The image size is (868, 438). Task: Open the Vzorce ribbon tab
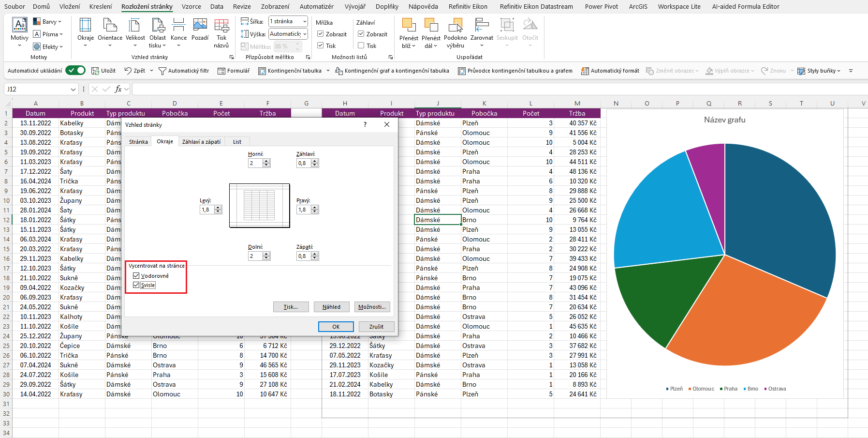pos(191,6)
